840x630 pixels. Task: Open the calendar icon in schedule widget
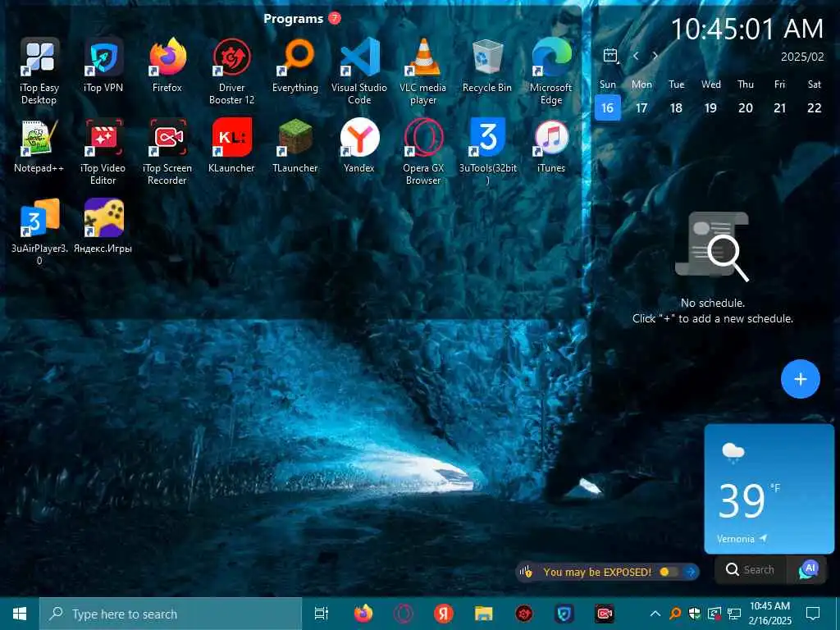(610, 56)
